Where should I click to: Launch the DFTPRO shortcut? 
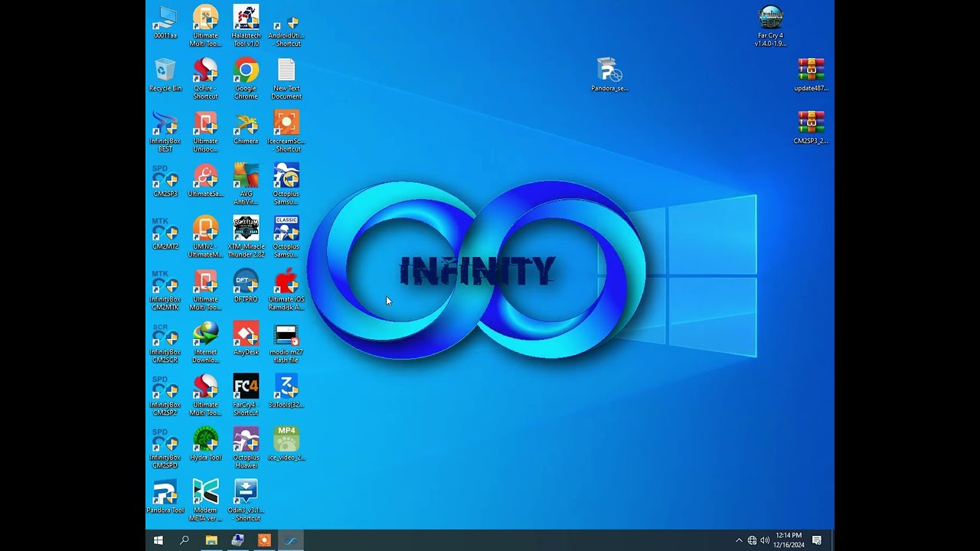246,285
